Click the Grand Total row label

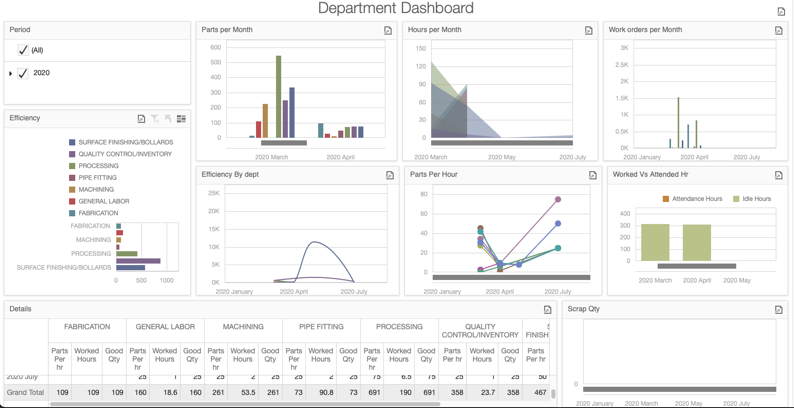[x=25, y=392]
